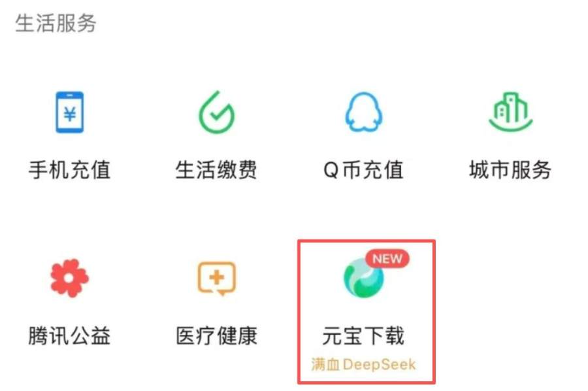588x391 pixels.
Task: Open the orange medical cross chat icon
Action: (216, 279)
